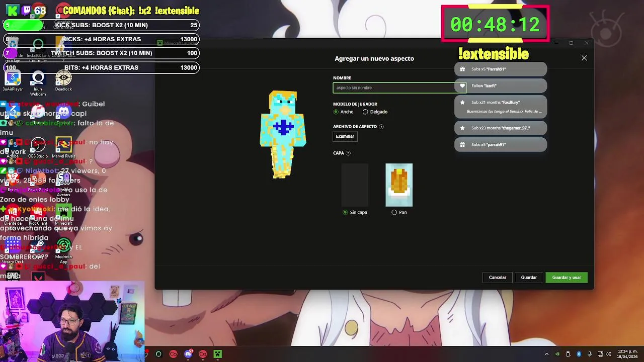Click the Twitch logo in stream overlay

click(27, 10)
